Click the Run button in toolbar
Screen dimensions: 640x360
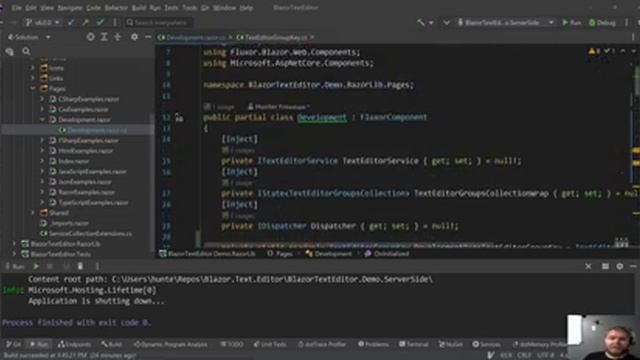click(571, 22)
